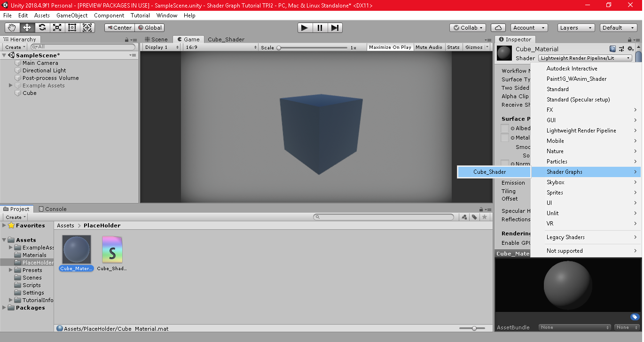The height and width of the screenshot is (342, 644).
Task: Open the Shader dropdown in Inspector
Action: (x=585, y=58)
